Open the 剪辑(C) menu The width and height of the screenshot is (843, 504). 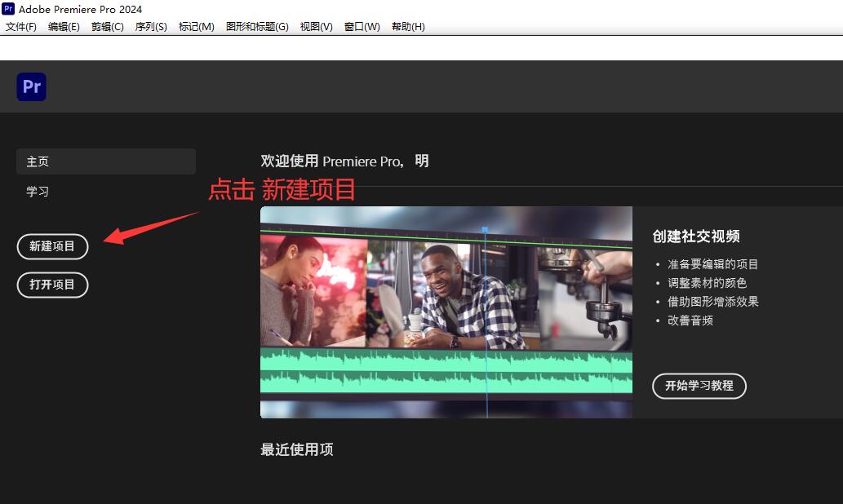108,26
